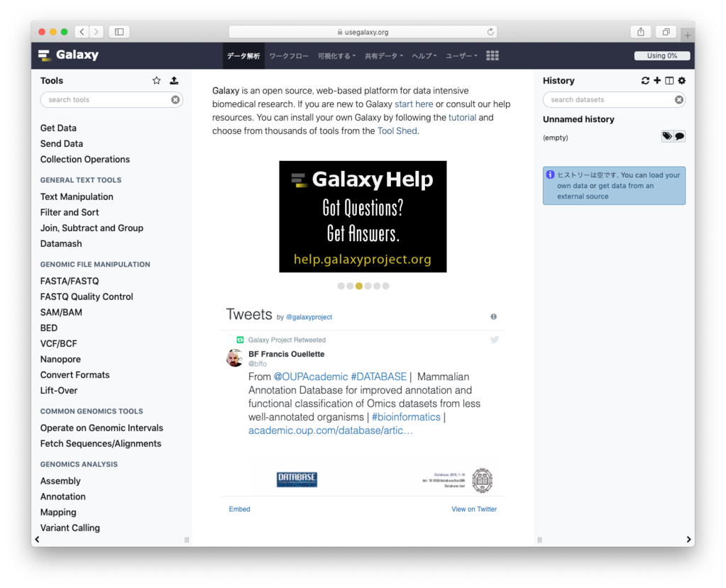Expand Get Data tool section
The width and height of the screenshot is (726, 588).
[58, 128]
